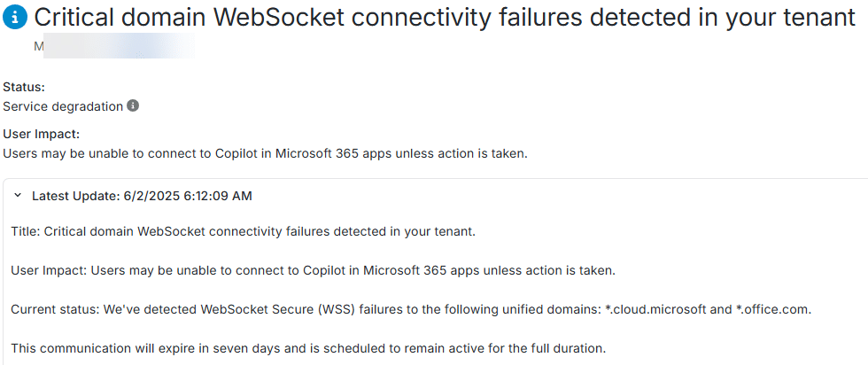
Task: Click the sentence about expiring in seven days
Action: 308,348
